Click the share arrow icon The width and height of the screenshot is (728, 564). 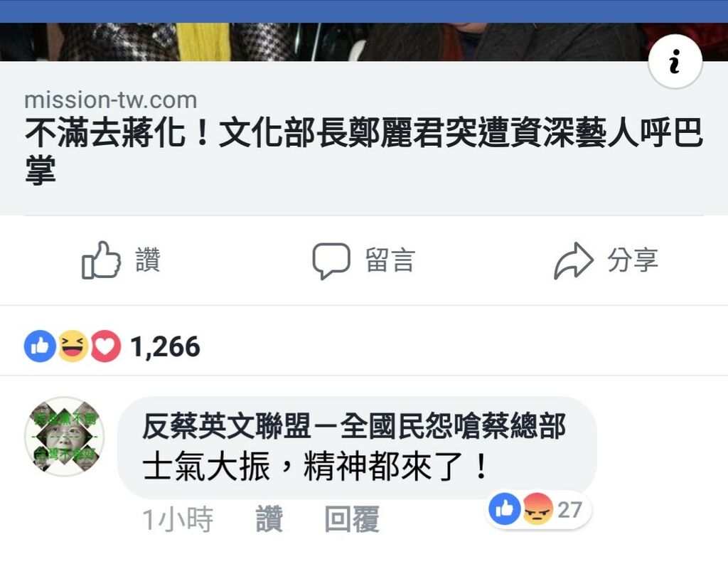(x=574, y=260)
